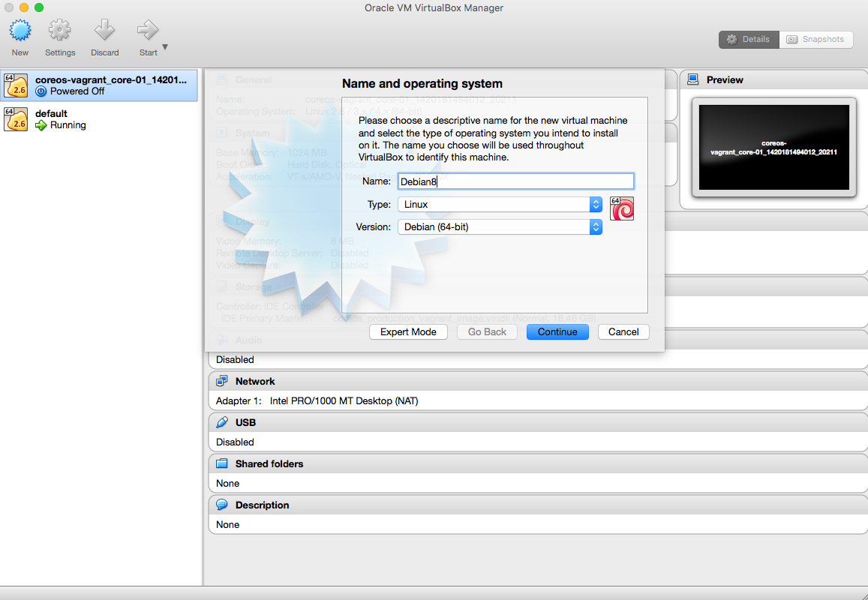Click the Continue button
This screenshot has height=600, width=868.
pos(557,331)
